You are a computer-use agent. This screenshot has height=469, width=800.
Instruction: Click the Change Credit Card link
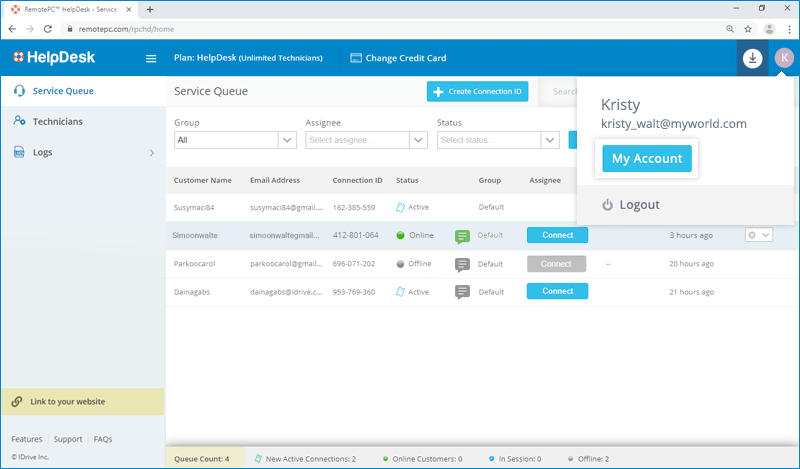[398, 58]
